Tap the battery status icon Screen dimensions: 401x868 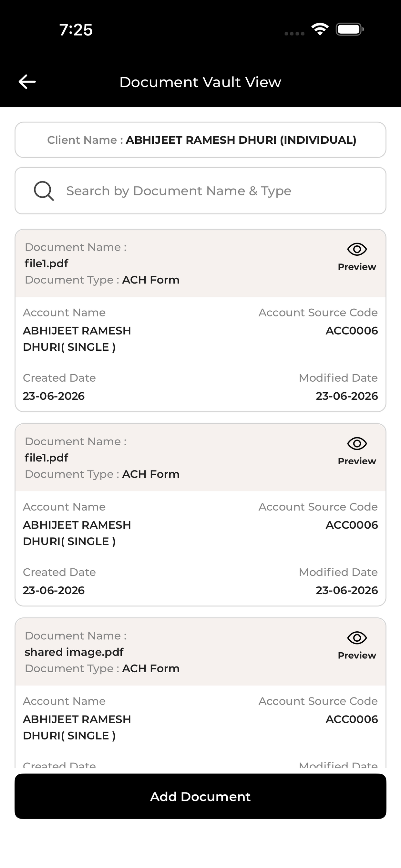(350, 29)
